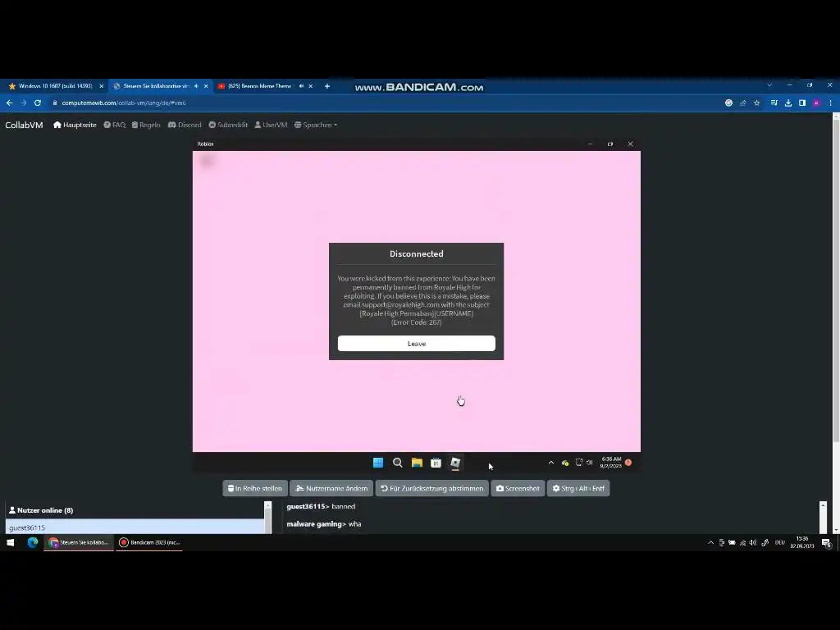This screenshot has width=840, height=630.
Task: Bookmark this page with the star icon
Action: pos(756,103)
